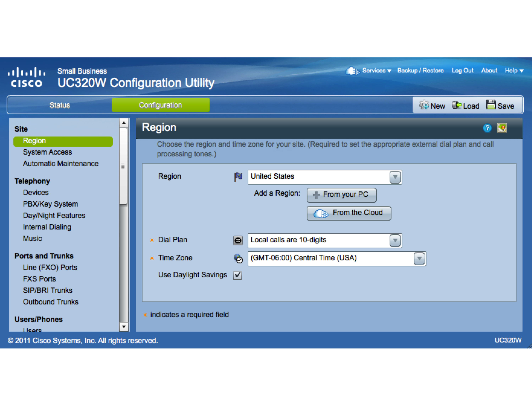532x399 pixels.
Task: Open System Access settings
Action: [47, 152]
